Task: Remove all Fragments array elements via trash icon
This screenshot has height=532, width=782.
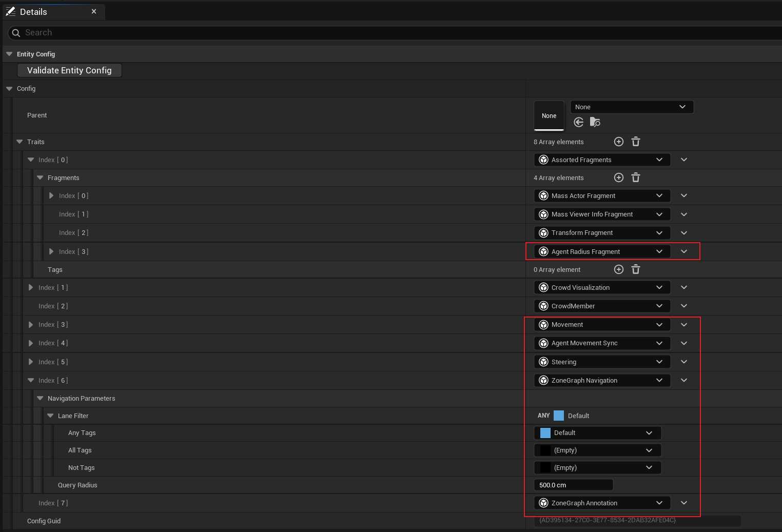Action: 636,178
